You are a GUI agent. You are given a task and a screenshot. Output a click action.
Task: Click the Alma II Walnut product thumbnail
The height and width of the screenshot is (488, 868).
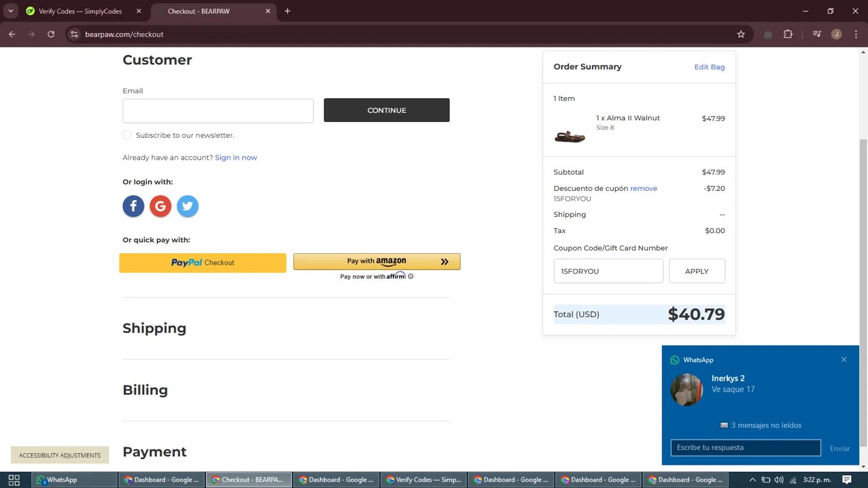tap(570, 136)
